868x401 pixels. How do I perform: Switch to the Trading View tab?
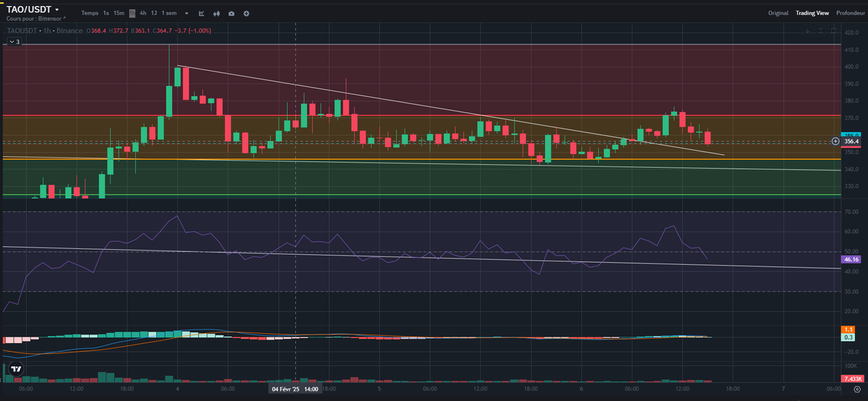812,13
